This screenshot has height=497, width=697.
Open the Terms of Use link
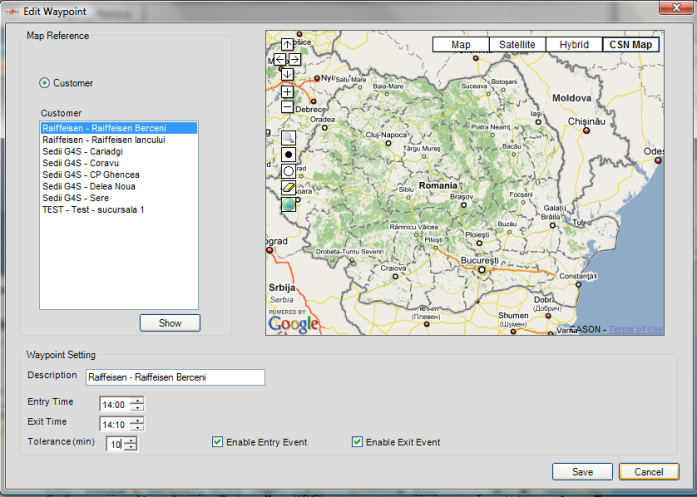[x=636, y=329]
